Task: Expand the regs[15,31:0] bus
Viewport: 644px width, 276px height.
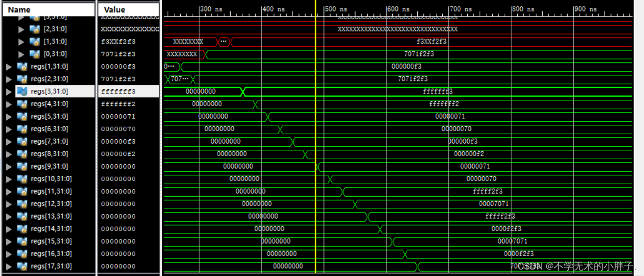Action: tap(8, 241)
